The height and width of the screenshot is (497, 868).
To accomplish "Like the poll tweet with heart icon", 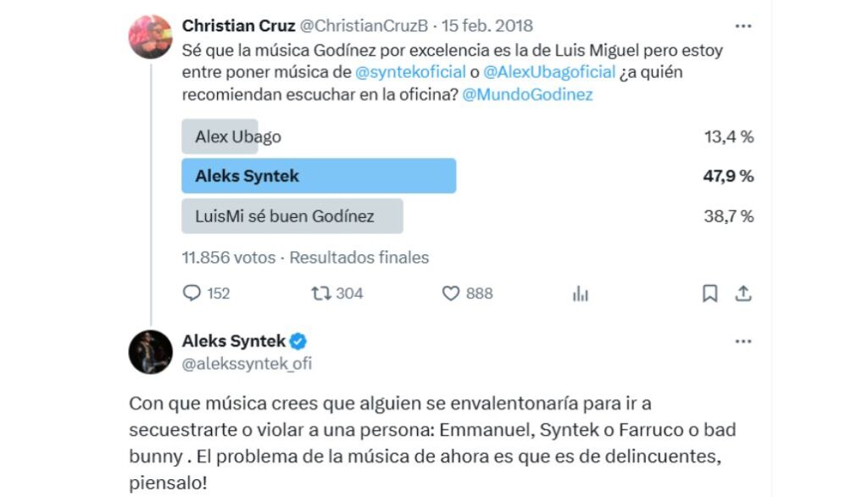I will [451, 293].
